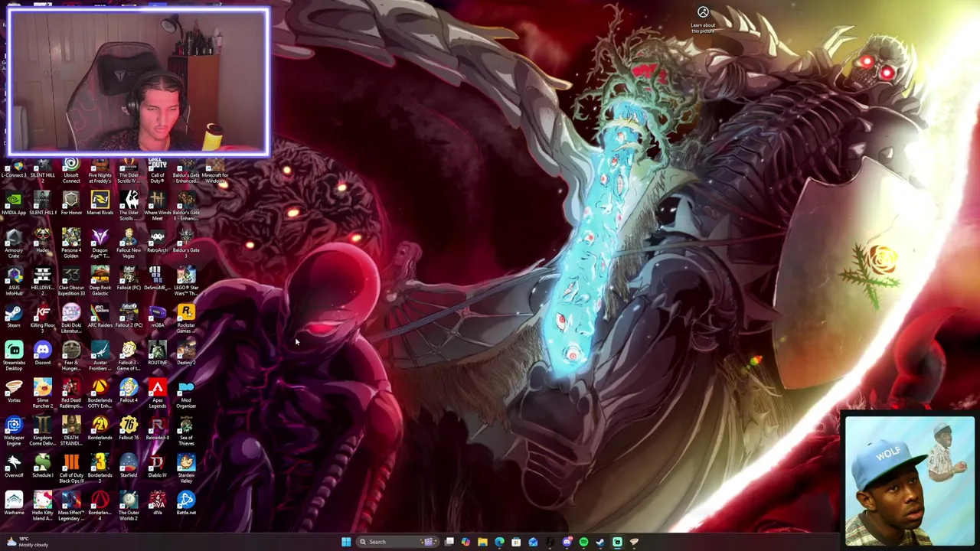
Task: Open ARC Raiders desktop shortcut
Action: (100, 317)
